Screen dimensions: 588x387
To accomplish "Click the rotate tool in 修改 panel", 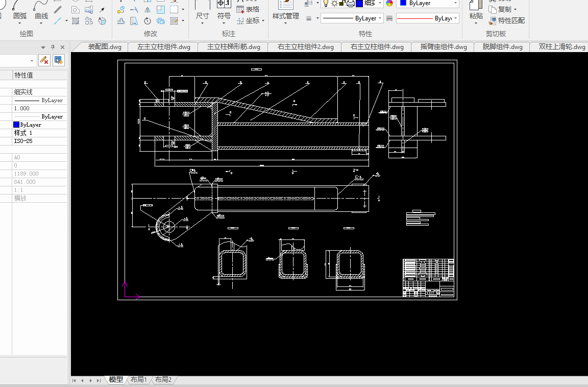I will tap(148, 21).
